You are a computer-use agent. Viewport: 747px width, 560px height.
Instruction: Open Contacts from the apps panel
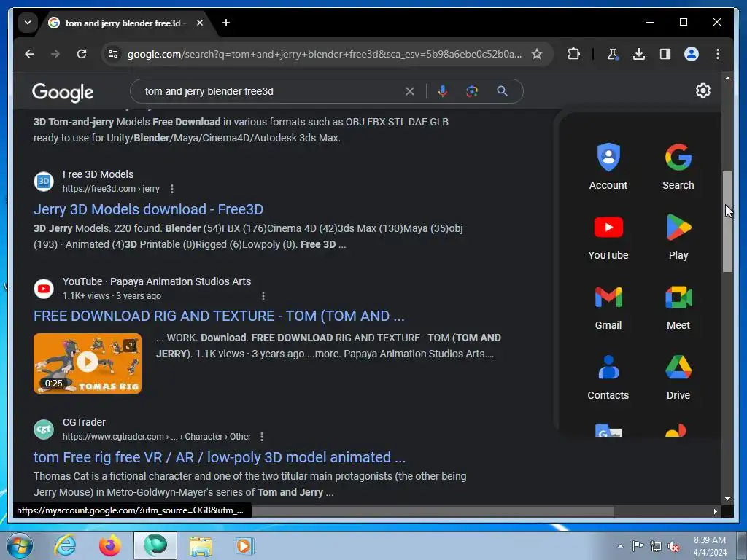(608, 377)
